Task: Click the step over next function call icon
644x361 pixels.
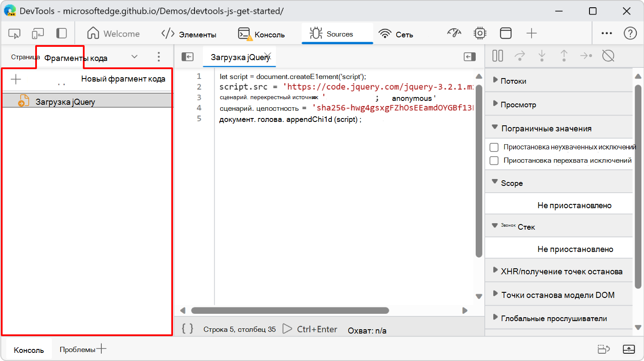Action: point(520,56)
